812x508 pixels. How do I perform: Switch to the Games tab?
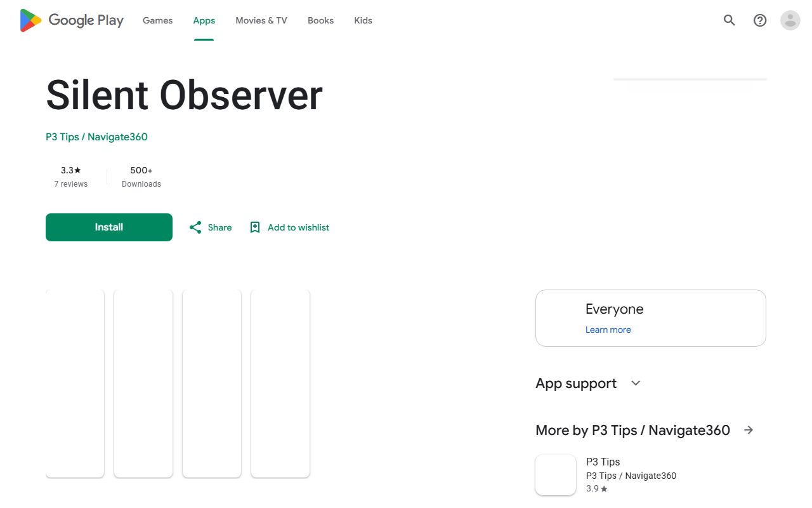pyautogui.click(x=157, y=20)
